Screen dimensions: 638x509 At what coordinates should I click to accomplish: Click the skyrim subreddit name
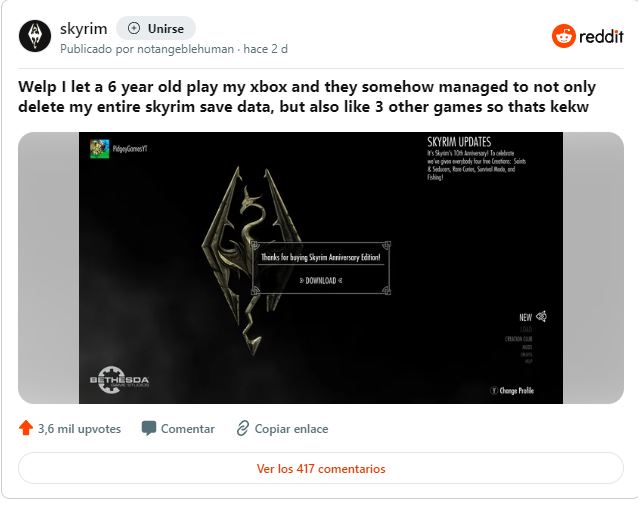(x=83, y=28)
